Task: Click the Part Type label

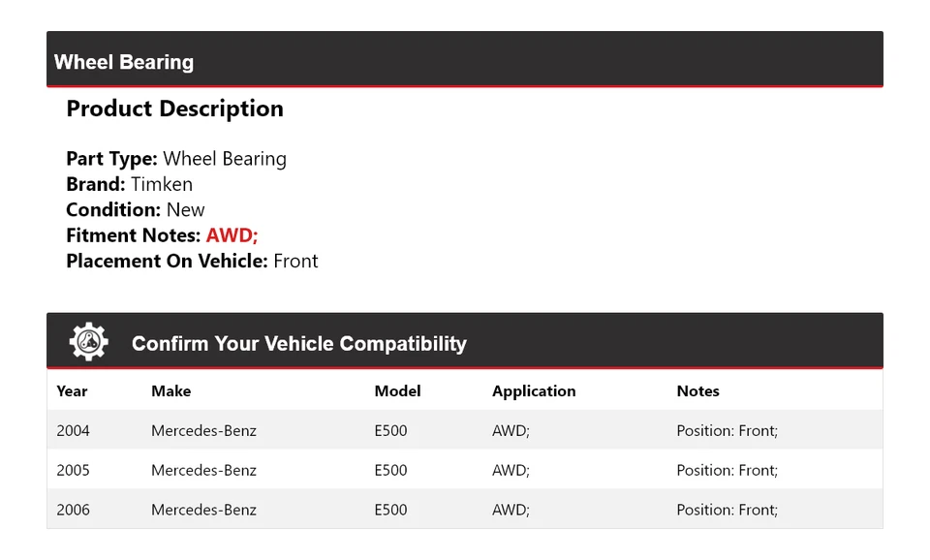Action: click(111, 159)
